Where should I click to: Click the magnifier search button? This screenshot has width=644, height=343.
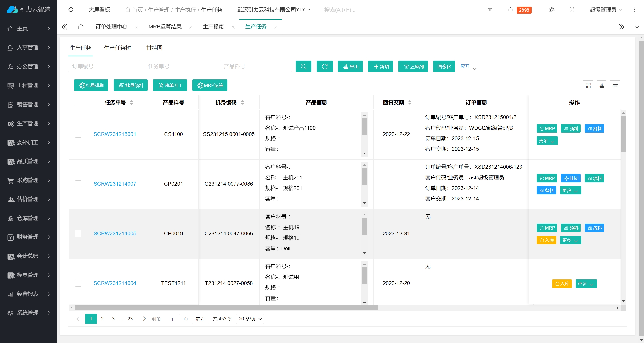[x=303, y=66]
